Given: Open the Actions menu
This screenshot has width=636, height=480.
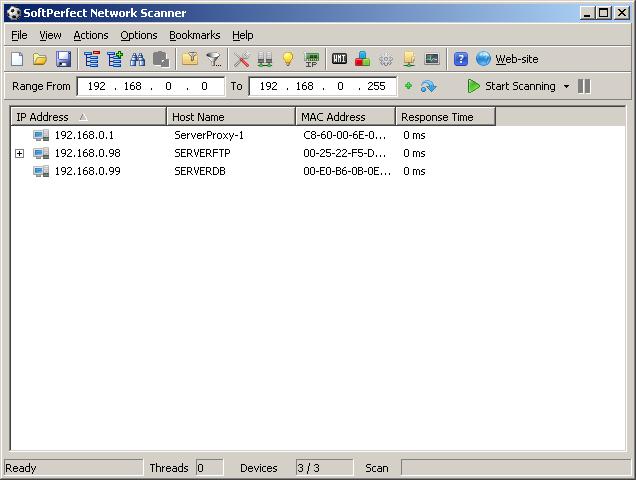Looking at the screenshot, I should (91, 35).
